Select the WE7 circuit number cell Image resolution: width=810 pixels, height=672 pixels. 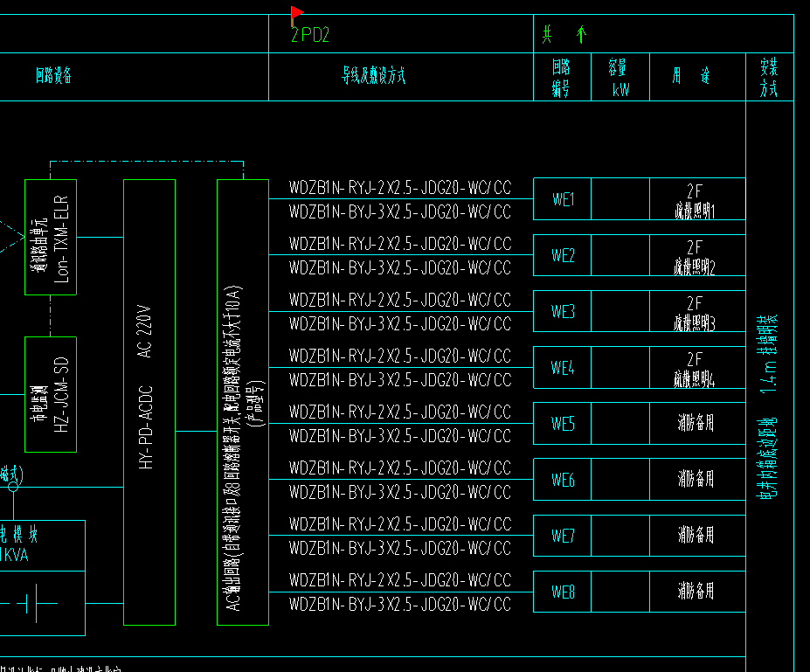[562, 536]
